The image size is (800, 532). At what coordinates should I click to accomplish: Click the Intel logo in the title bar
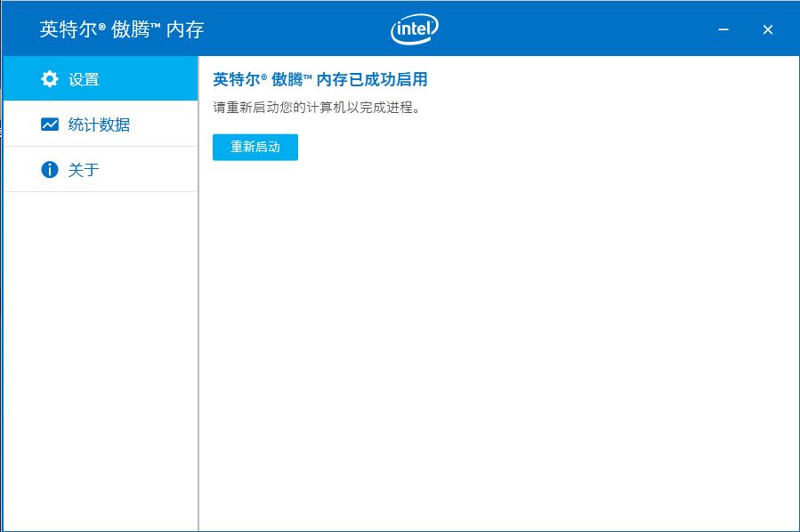coord(413,28)
